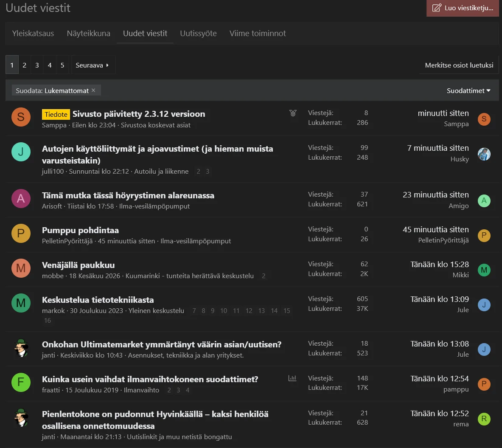Go to page 3 of results
This screenshot has height=448, width=502.
(x=37, y=65)
